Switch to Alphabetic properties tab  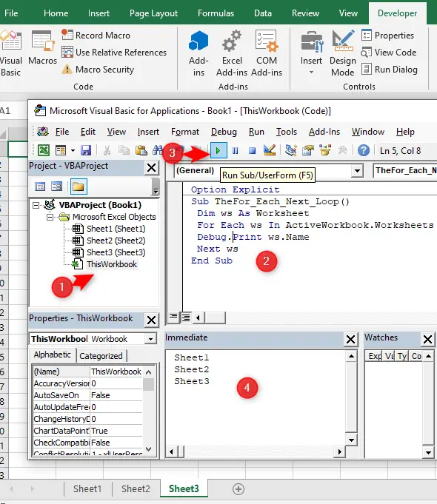click(x=53, y=355)
